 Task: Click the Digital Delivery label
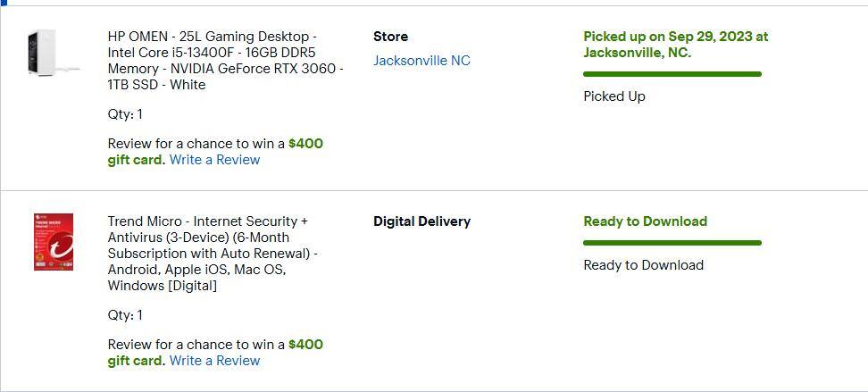click(x=421, y=221)
